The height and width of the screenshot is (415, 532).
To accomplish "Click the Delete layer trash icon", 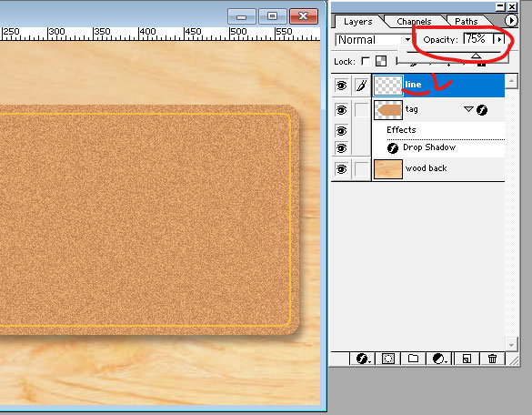I will tap(492, 359).
